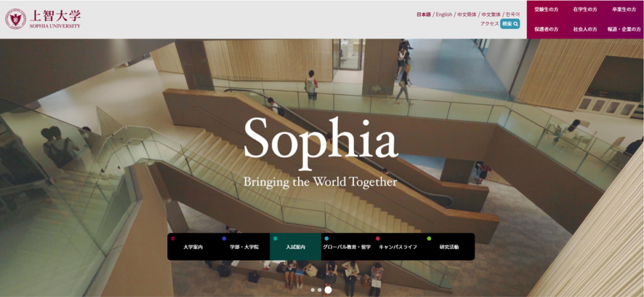Go to the 保護者の方 page
The image size is (644, 297).
coord(547,29)
